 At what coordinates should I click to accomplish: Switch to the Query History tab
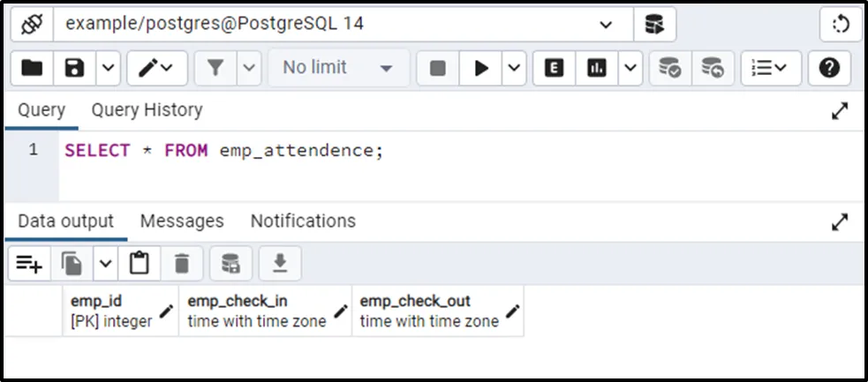click(x=147, y=110)
